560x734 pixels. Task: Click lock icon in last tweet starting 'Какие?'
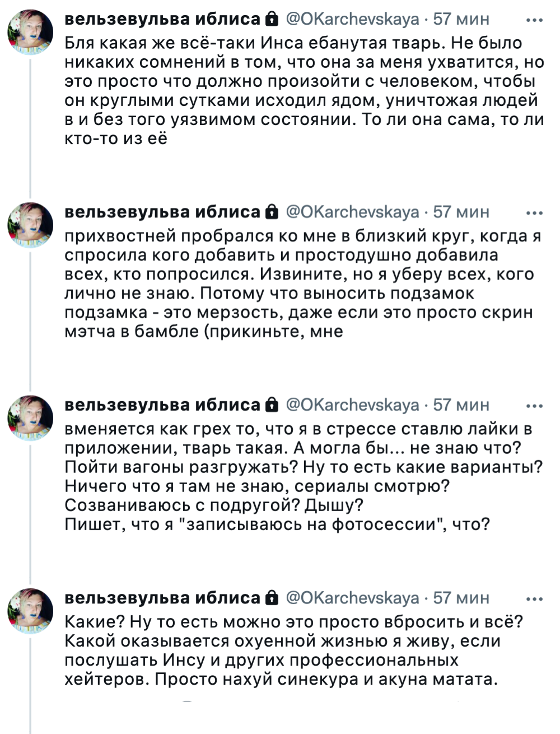(x=272, y=598)
